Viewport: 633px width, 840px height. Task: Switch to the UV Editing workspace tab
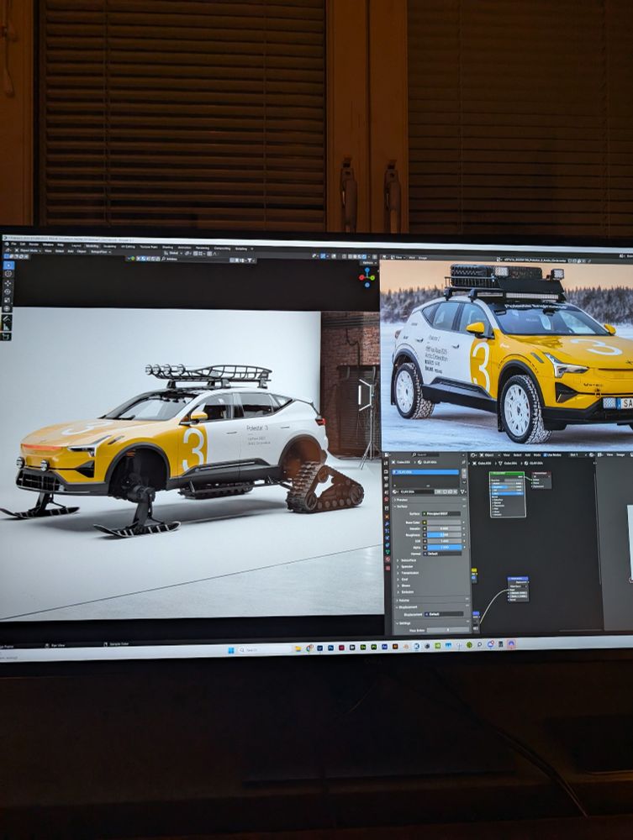(x=128, y=247)
